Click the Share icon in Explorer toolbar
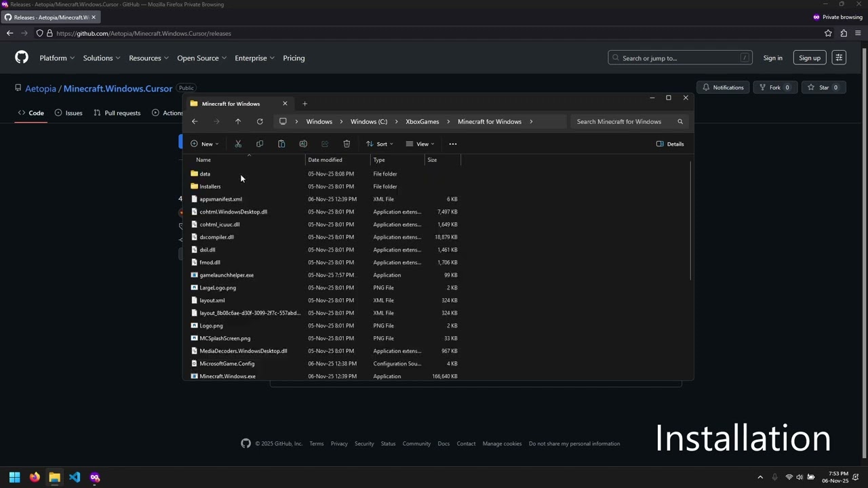This screenshot has height=488, width=868. tap(325, 144)
